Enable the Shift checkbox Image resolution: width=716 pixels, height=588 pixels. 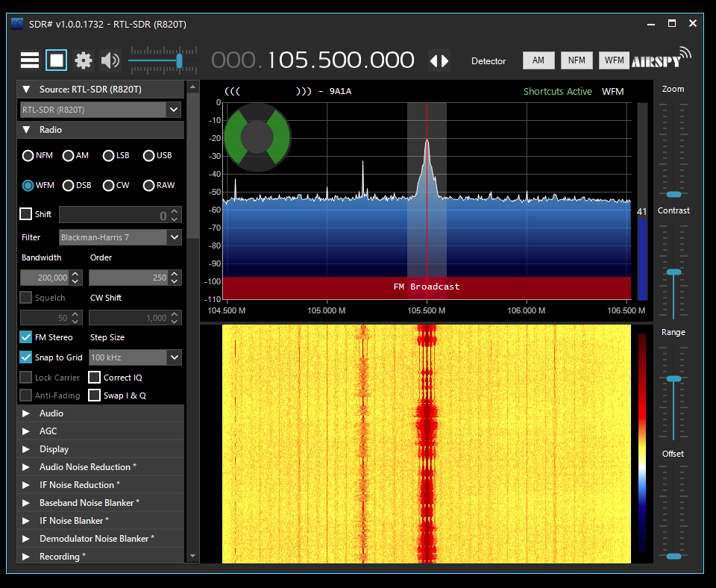[x=26, y=214]
